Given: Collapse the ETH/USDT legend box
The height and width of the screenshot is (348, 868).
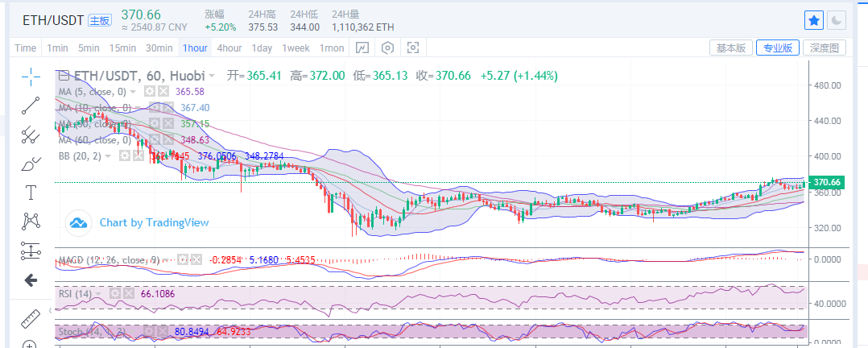Looking at the screenshot, I should point(64,76).
